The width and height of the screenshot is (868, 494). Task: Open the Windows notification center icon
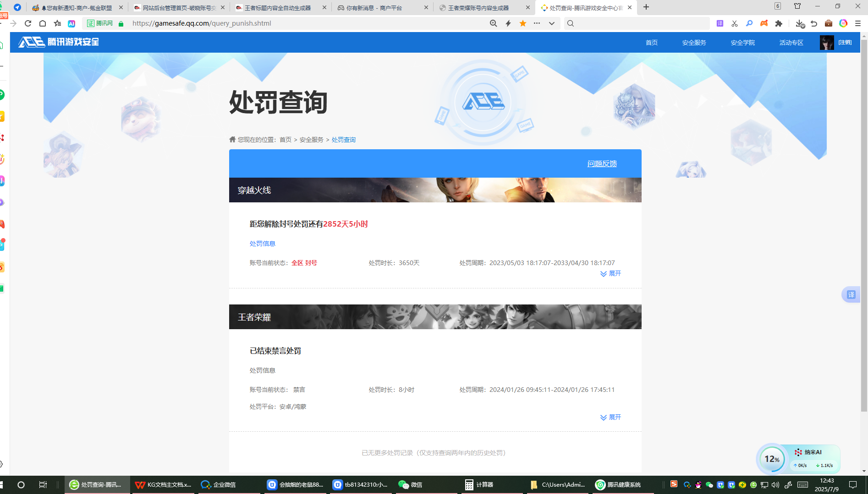(853, 485)
